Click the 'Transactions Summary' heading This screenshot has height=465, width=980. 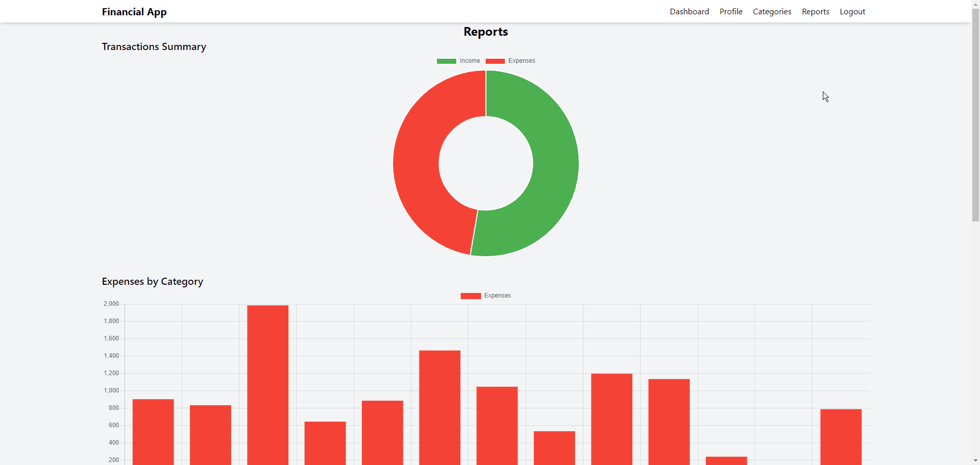click(x=154, y=46)
